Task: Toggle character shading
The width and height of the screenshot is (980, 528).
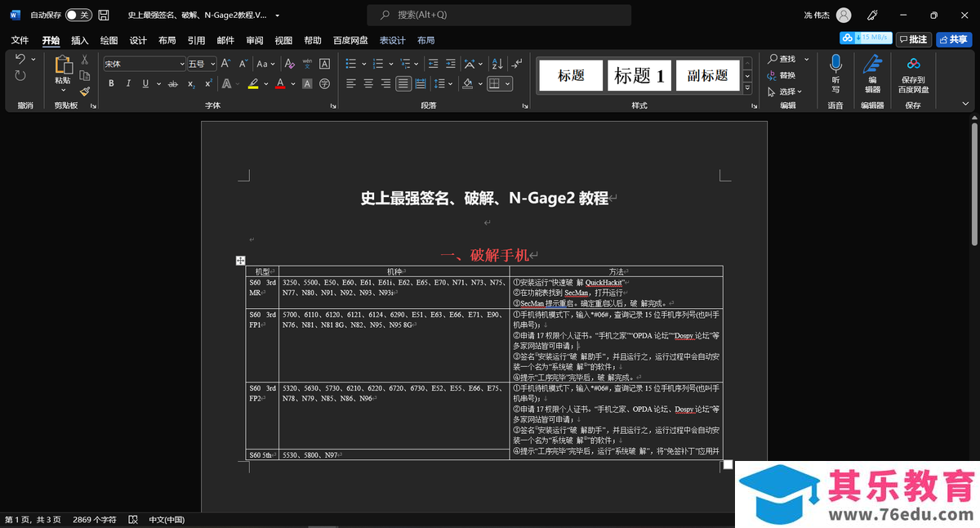Action: point(307,83)
